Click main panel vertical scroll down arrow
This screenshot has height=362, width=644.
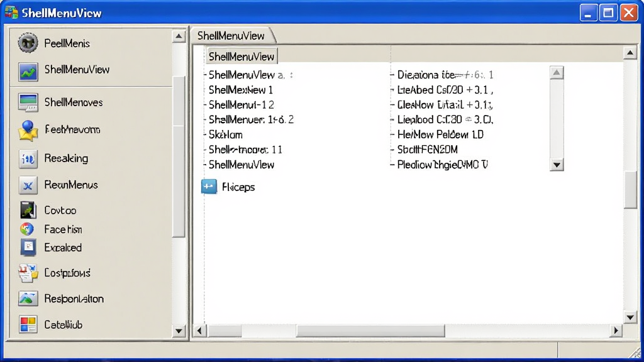(630, 317)
